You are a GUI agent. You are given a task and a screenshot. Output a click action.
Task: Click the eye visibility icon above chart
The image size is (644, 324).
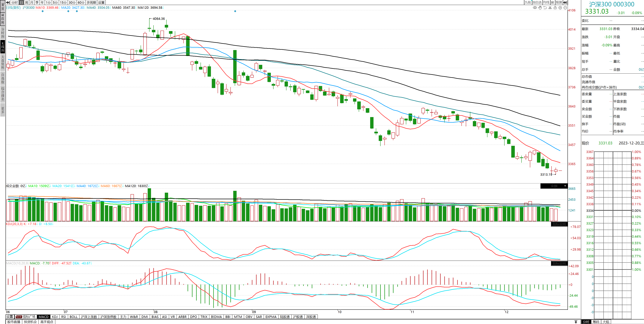click(x=535, y=8)
